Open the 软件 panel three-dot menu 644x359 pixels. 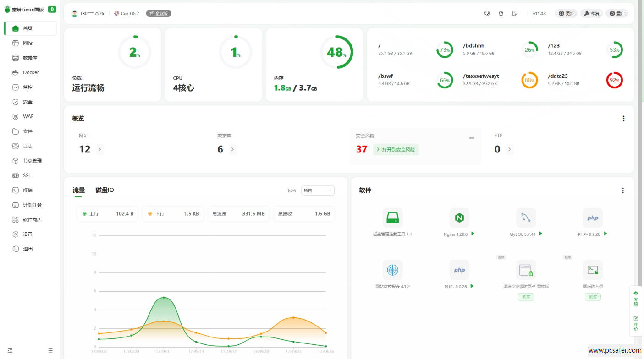(622, 190)
